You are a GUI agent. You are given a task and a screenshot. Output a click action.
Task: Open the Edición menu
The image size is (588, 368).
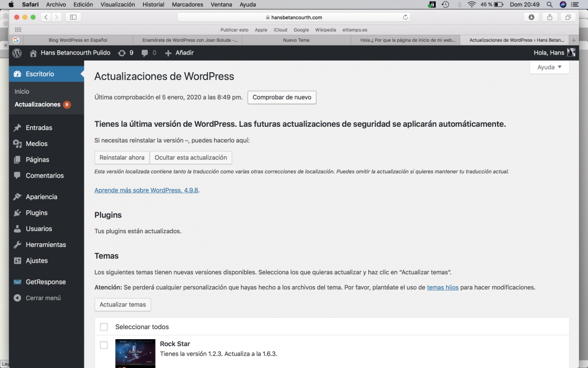[x=83, y=4]
